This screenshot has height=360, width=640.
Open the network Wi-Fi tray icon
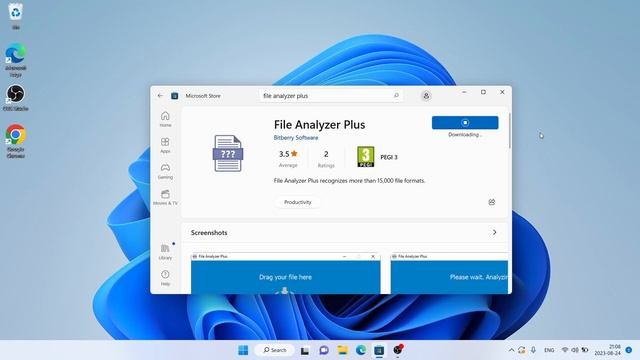pos(565,350)
